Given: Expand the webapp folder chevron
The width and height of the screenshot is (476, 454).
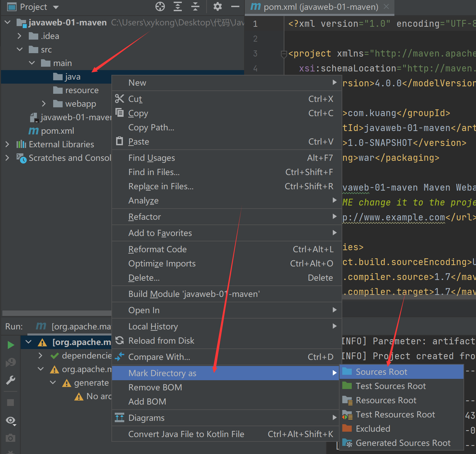Looking at the screenshot, I should [x=44, y=104].
